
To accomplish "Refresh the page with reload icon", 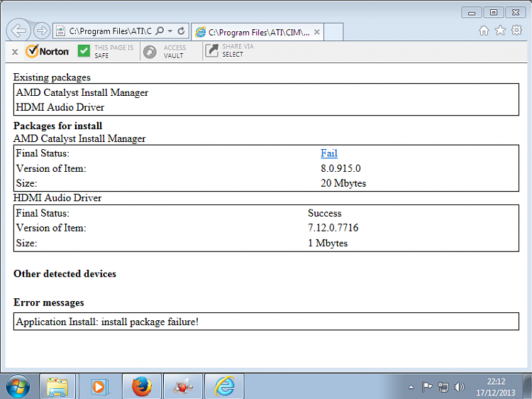I will click(x=181, y=31).
